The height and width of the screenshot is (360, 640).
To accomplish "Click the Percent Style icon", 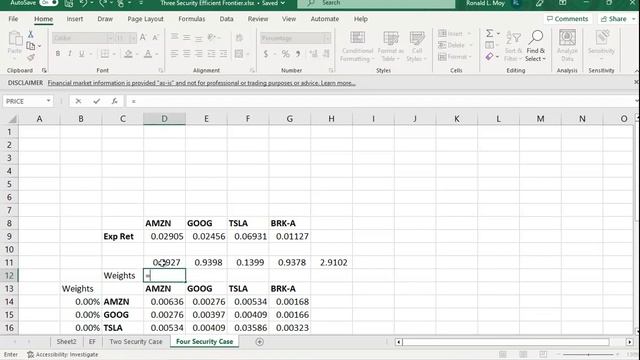I will tap(285, 54).
